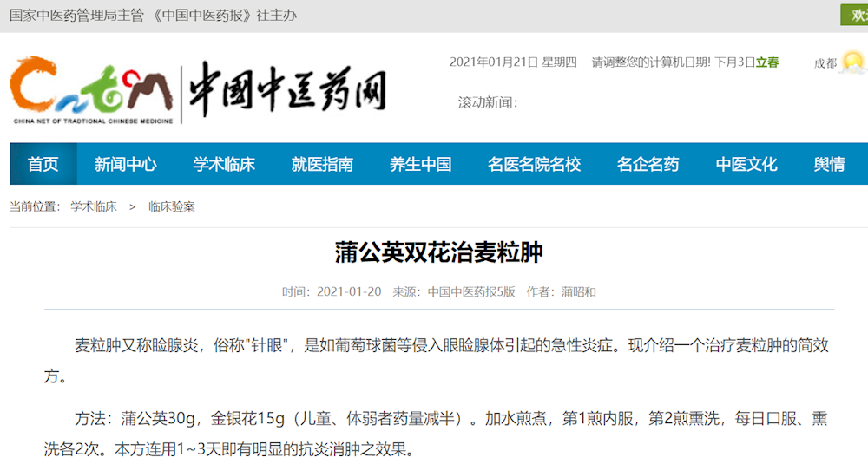Select 学术临床 in the blue navigation bar
Screen dimensions: 868x464
point(224,164)
